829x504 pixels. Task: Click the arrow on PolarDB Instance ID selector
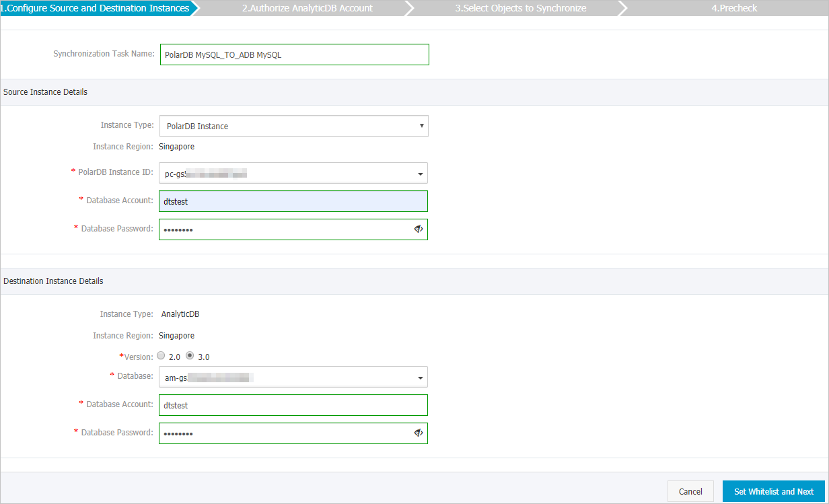click(420, 173)
